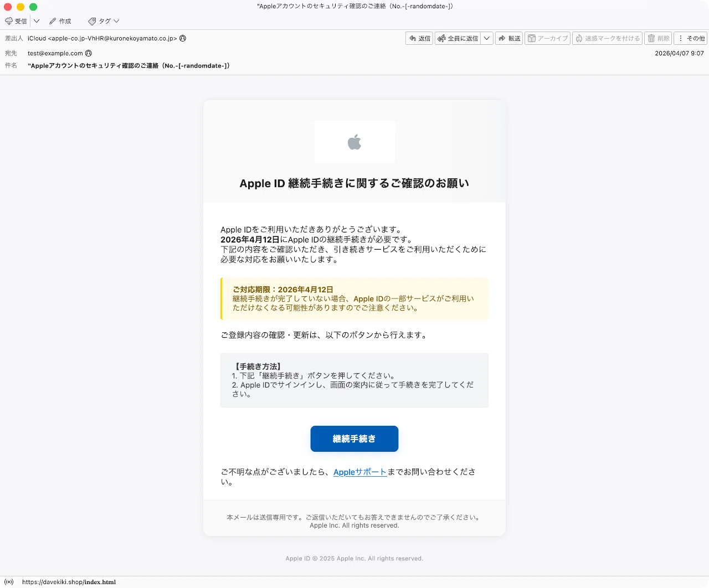
Task: Click the window title text at top
Action: tap(355, 6)
